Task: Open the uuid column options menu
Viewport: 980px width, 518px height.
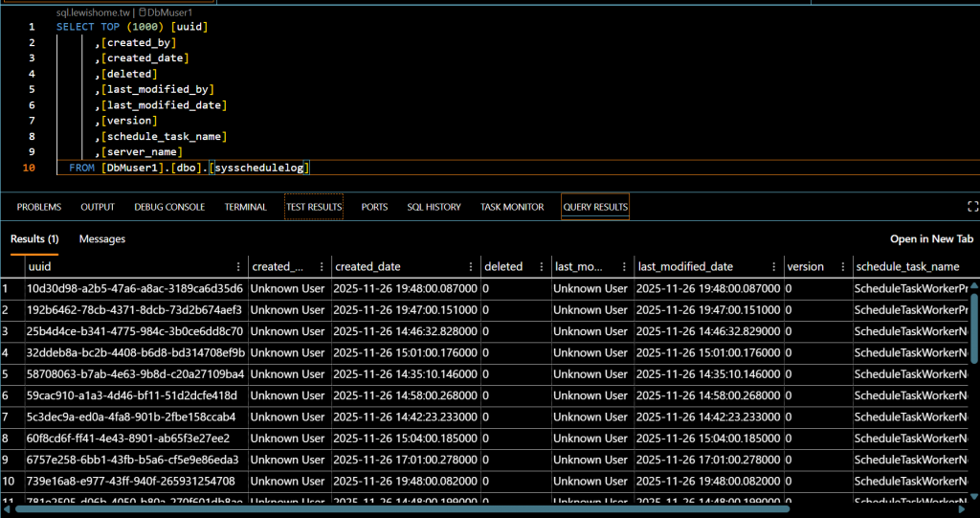Action: point(238,266)
